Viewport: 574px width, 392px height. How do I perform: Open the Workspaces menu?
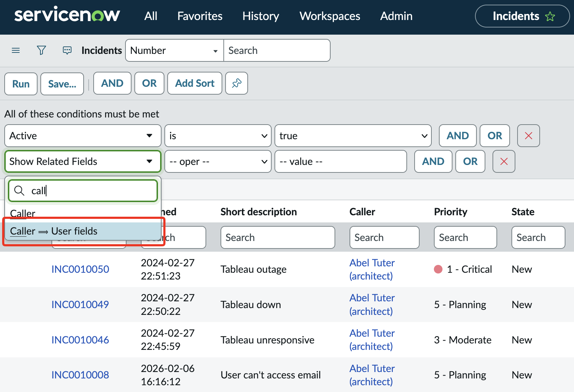(x=330, y=16)
